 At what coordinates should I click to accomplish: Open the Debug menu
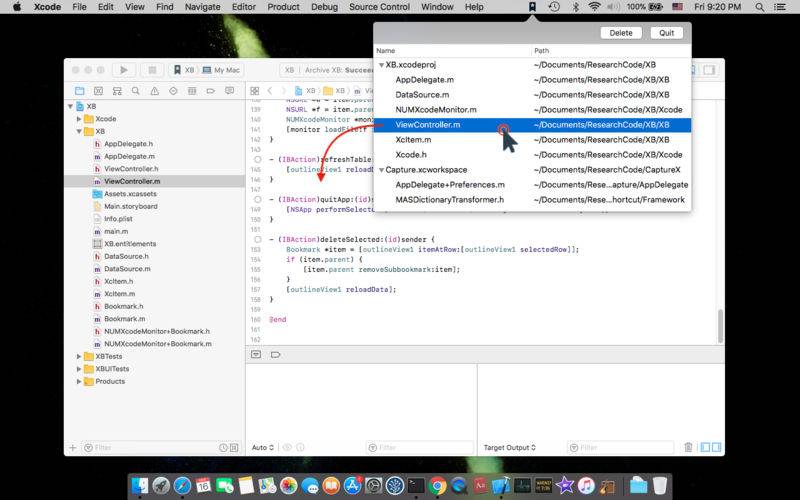tap(324, 7)
